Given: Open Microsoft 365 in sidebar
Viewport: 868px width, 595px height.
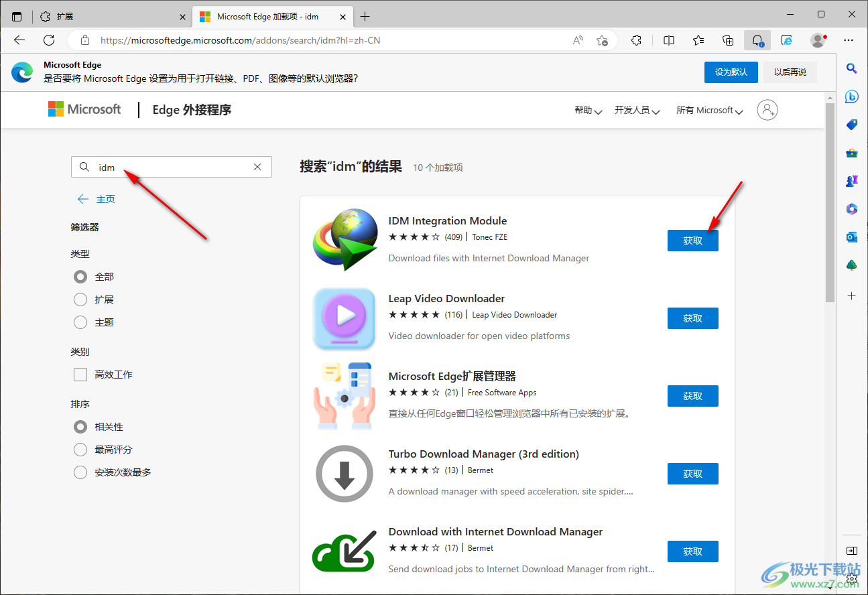Looking at the screenshot, I should [x=852, y=209].
